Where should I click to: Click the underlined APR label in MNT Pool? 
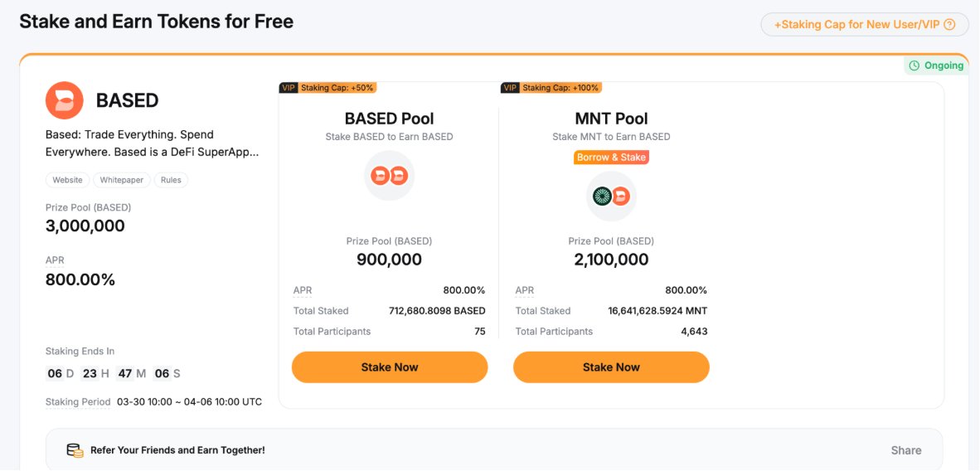525,290
